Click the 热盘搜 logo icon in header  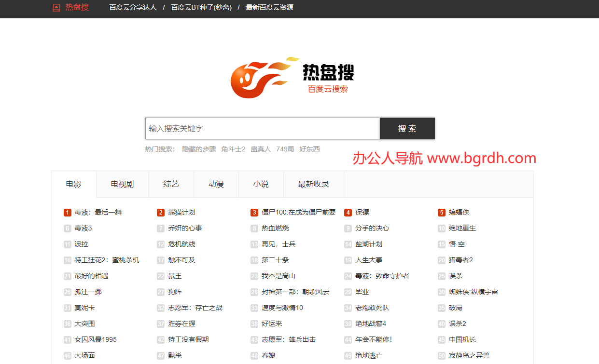click(x=56, y=8)
